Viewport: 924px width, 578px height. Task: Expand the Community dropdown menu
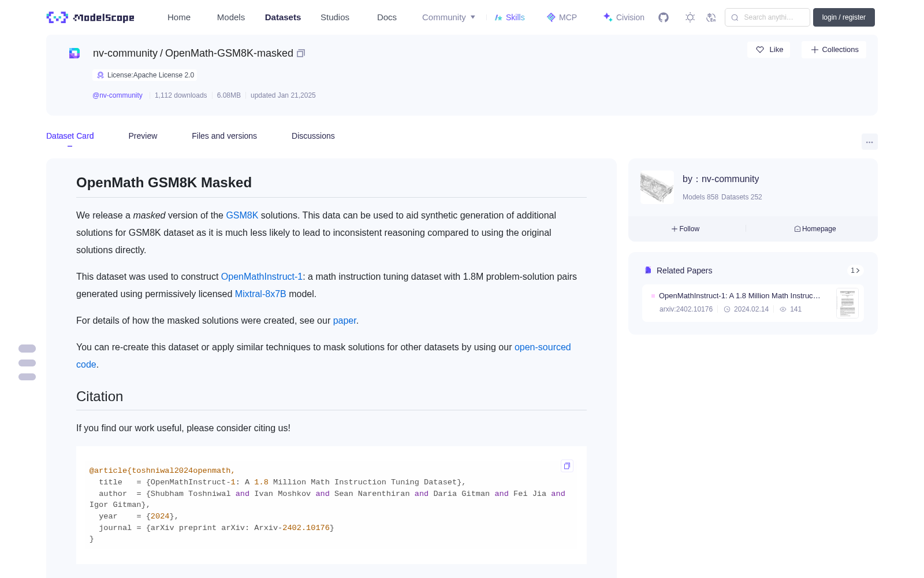449,17
